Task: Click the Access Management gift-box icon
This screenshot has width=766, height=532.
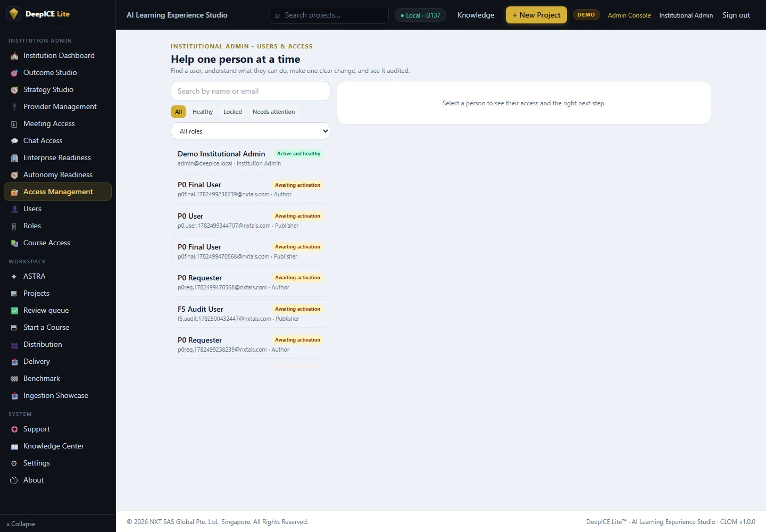Action: pyautogui.click(x=14, y=192)
